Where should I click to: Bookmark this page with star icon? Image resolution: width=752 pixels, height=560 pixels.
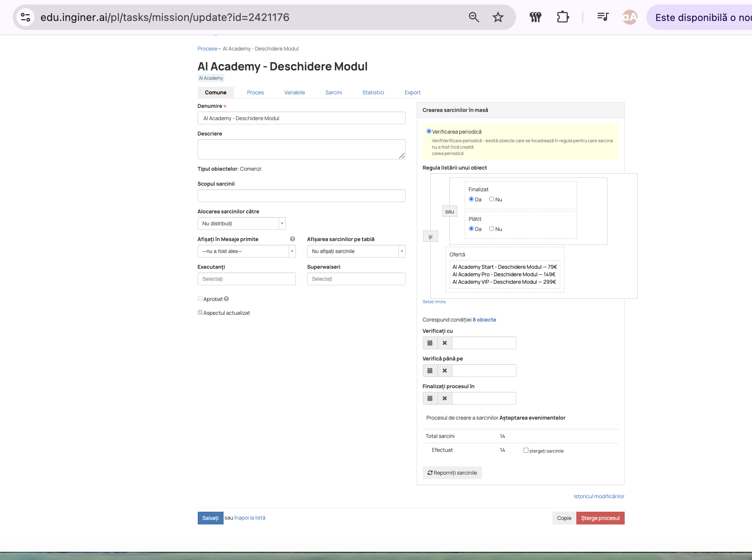tap(498, 17)
